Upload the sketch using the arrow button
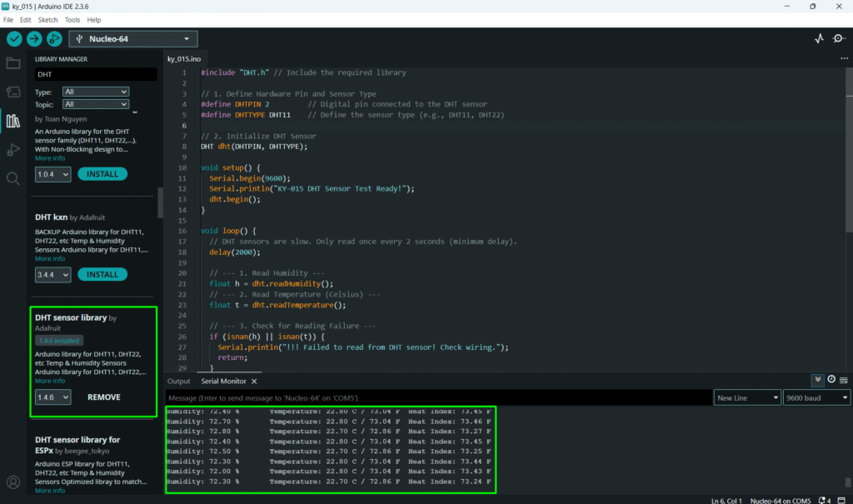This screenshot has width=853, height=504. [x=34, y=38]
